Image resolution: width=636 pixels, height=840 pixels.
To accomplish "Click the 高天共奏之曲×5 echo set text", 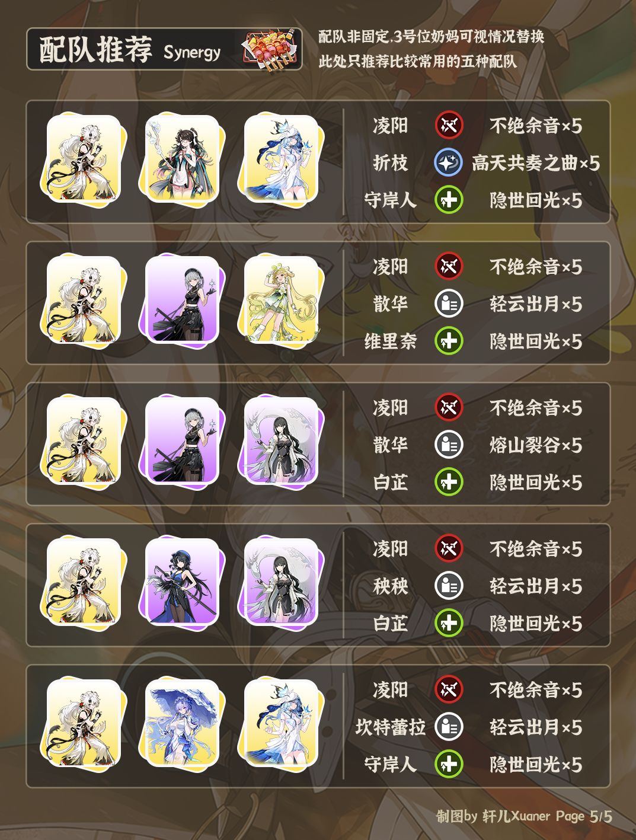I will (x=536, y=163).
